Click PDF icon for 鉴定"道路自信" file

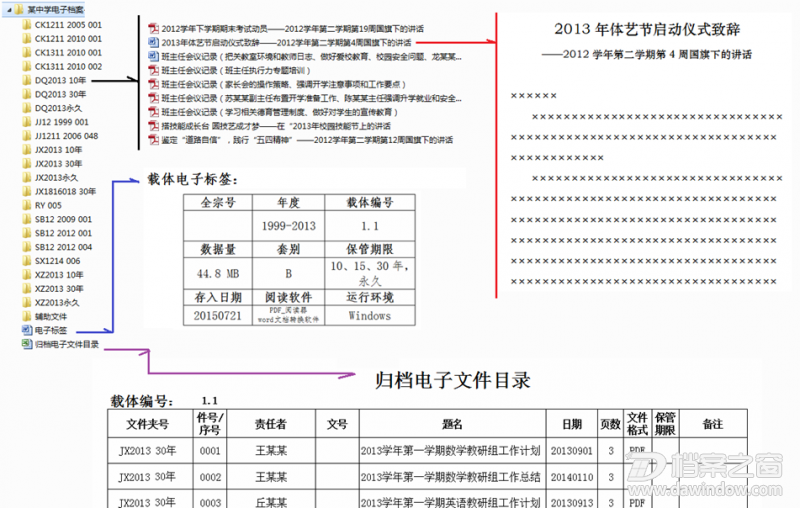click(153, 140)
